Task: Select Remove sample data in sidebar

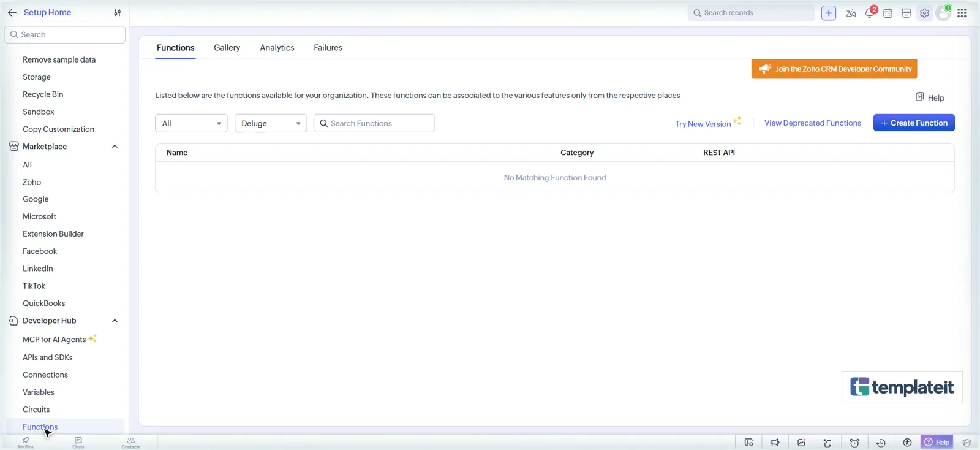Action: (59, 59)
